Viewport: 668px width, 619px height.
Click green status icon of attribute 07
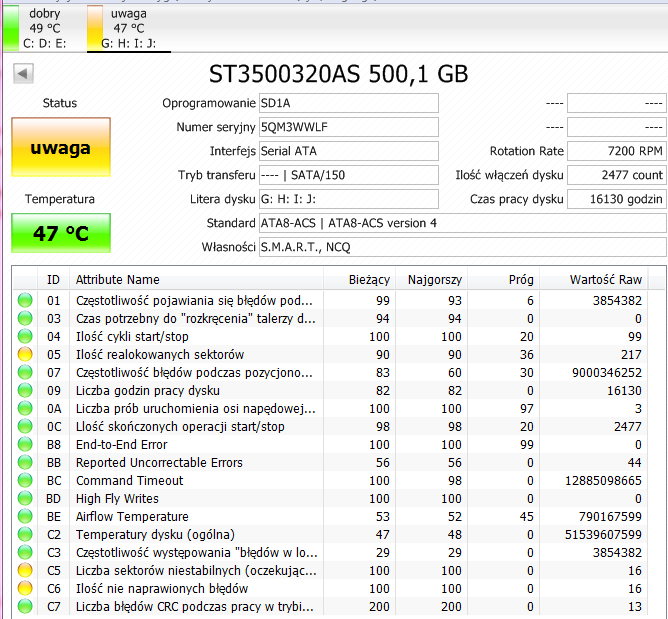(x=25, y=372)
